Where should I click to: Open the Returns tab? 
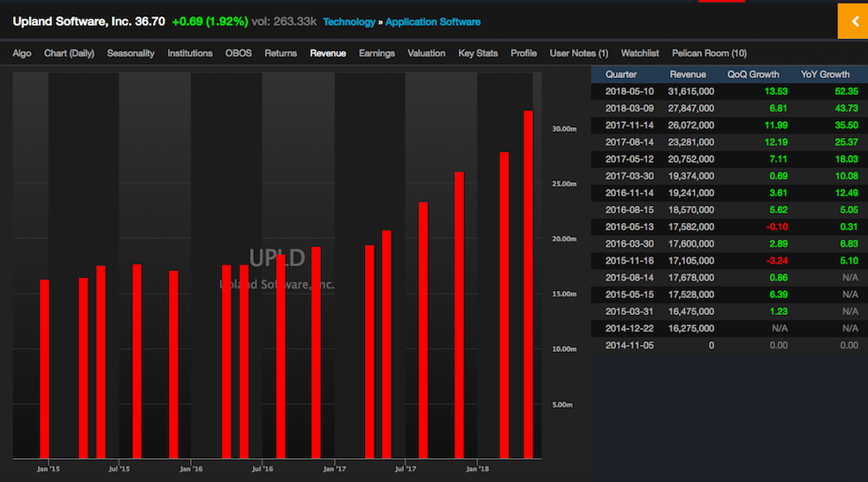pyautogui.click(x=281, y=53)
